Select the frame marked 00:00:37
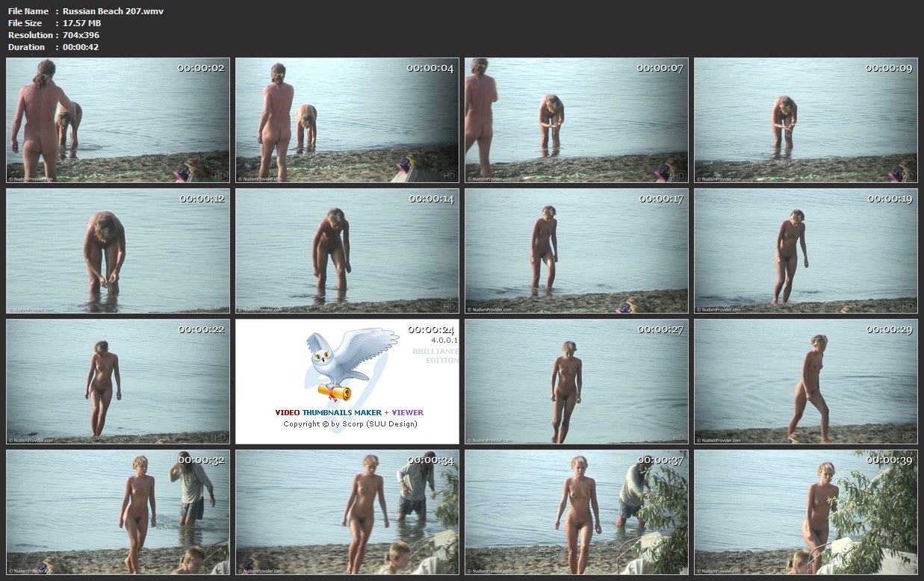Image resolution: width=924 pixels, height=581 pixels. click(x=577, y=512)
